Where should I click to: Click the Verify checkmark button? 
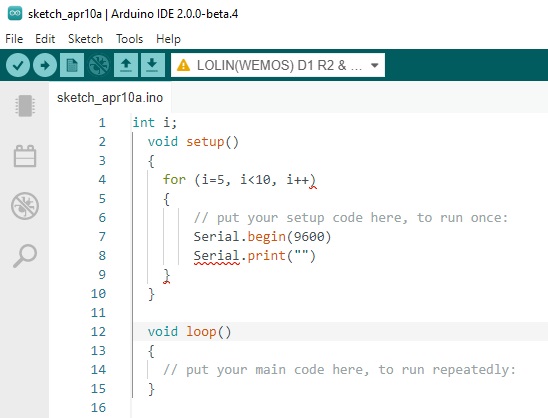[x=17, y=65]
